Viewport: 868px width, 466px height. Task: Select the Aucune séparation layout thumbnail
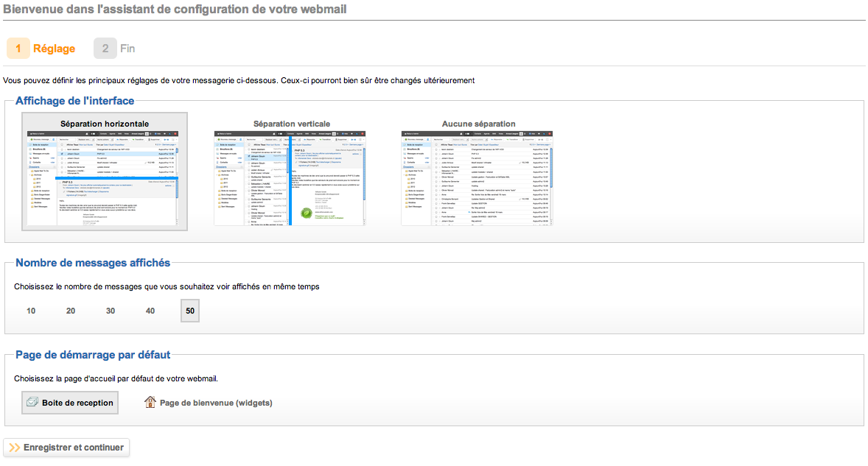[x=476, y=179]
